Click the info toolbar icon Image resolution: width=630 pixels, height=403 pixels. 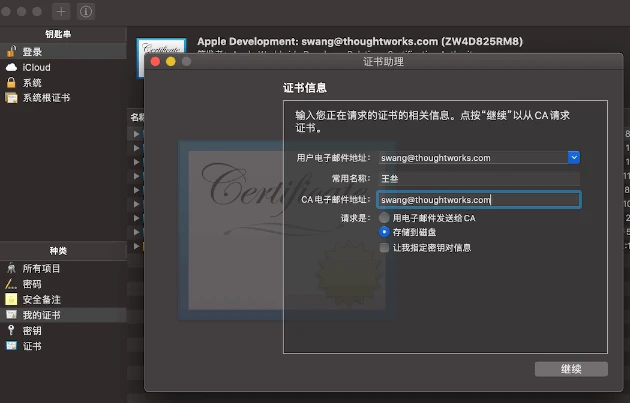coord(86,11)
